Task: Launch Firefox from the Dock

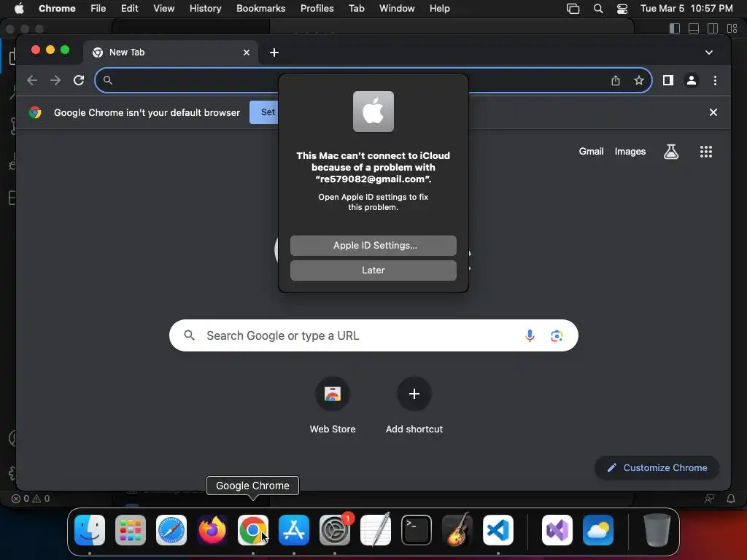Action: (x=212, y=530)
